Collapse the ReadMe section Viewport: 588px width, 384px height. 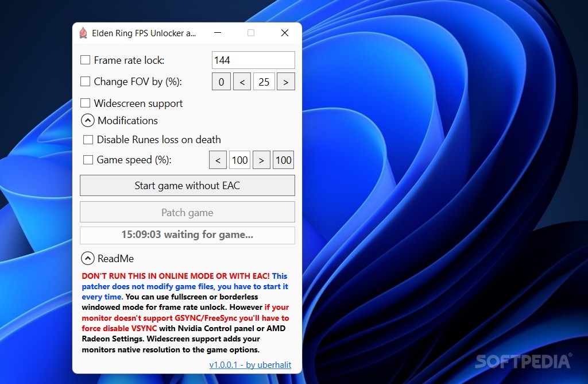point(88,258)
